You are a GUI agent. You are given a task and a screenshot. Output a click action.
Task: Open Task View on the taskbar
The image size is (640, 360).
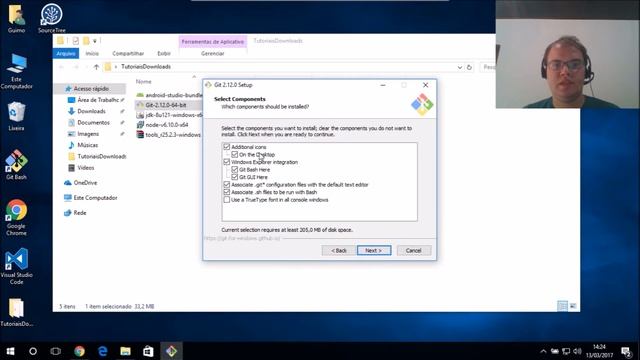click(56, 351)
